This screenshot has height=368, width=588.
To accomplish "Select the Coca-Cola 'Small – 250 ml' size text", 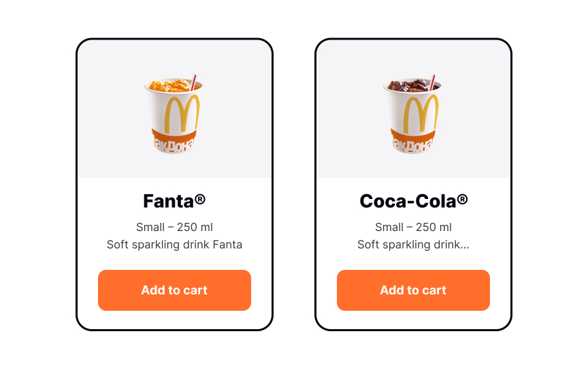I will coord(413,227).
